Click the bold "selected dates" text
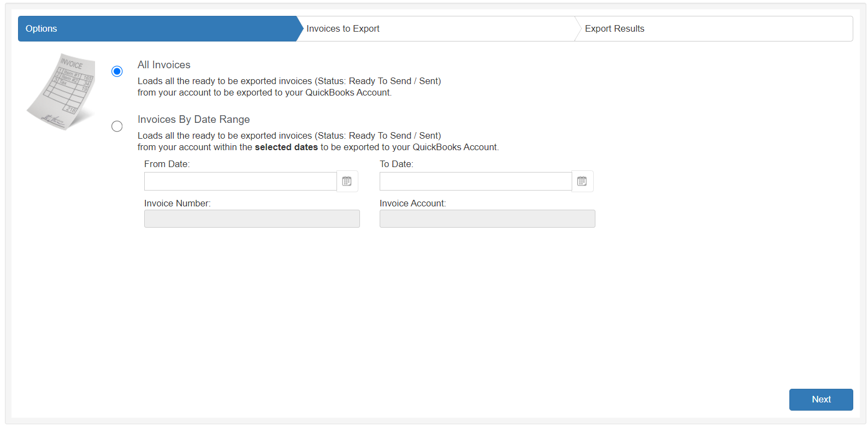 286,147
